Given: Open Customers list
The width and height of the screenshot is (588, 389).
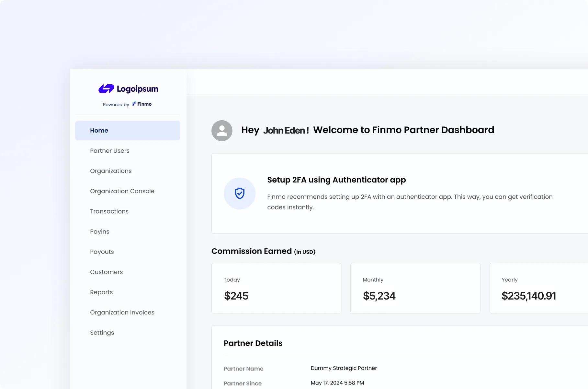Looking at the screenshot, I should [106, 272].
